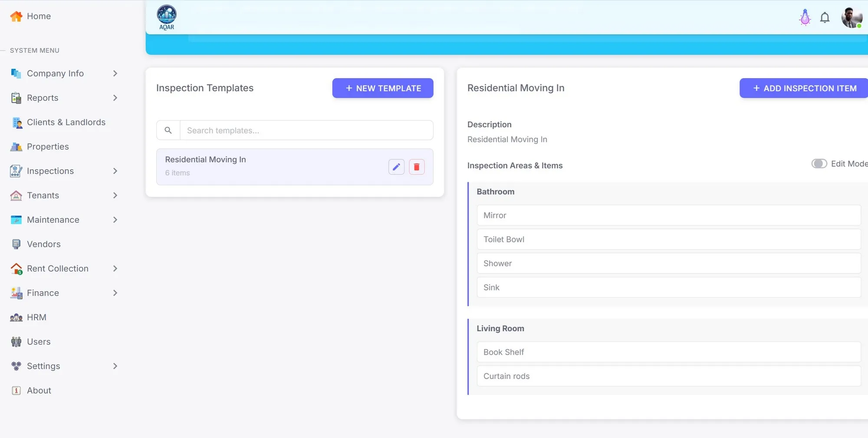Click the Rent Collection house icon
868x438 pixels.
pos(16,268)
